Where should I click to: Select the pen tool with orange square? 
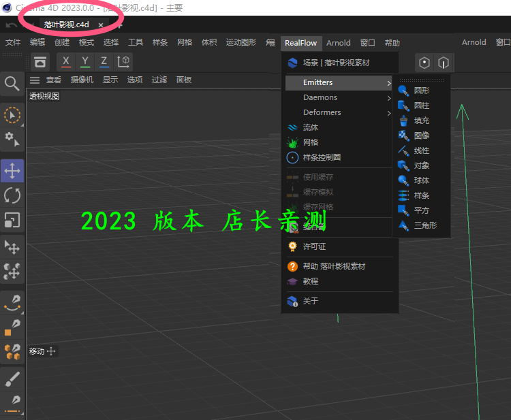pyautogui.click(x=12, y=328)
